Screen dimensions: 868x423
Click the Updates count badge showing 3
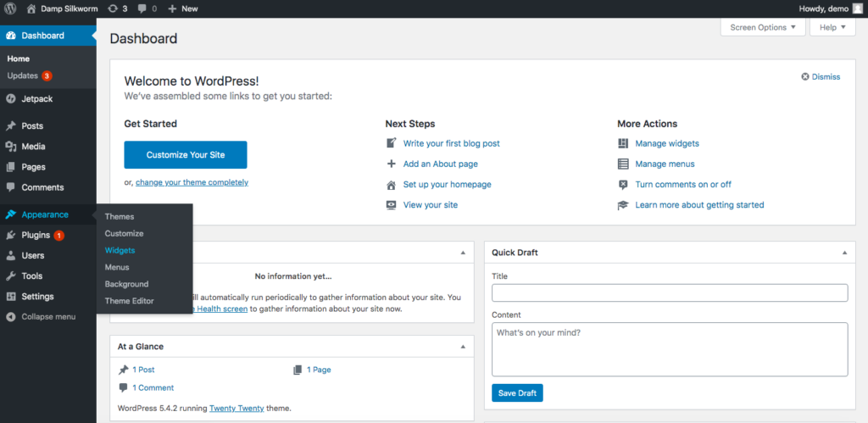click(x=47, y=75)
